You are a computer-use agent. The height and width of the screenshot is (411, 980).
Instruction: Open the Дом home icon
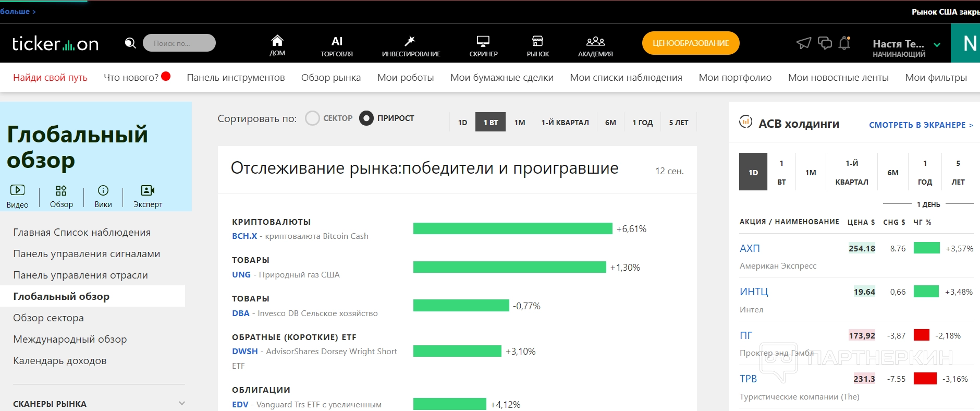[x=277, y=40]
